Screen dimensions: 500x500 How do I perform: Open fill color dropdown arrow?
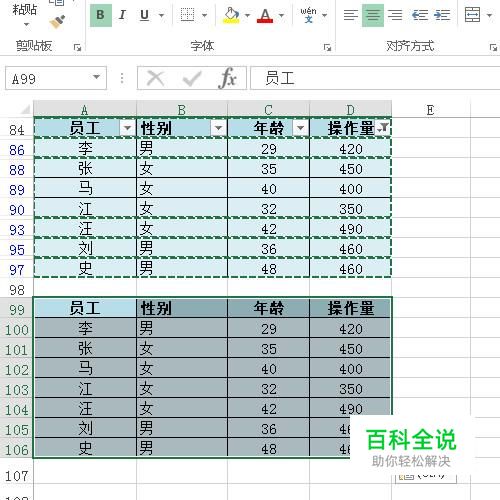247,15
